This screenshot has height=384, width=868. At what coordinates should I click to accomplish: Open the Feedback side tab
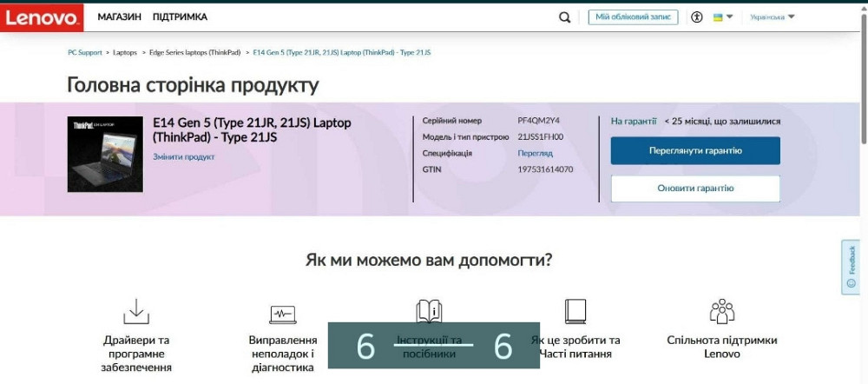[x=851, y=267]
